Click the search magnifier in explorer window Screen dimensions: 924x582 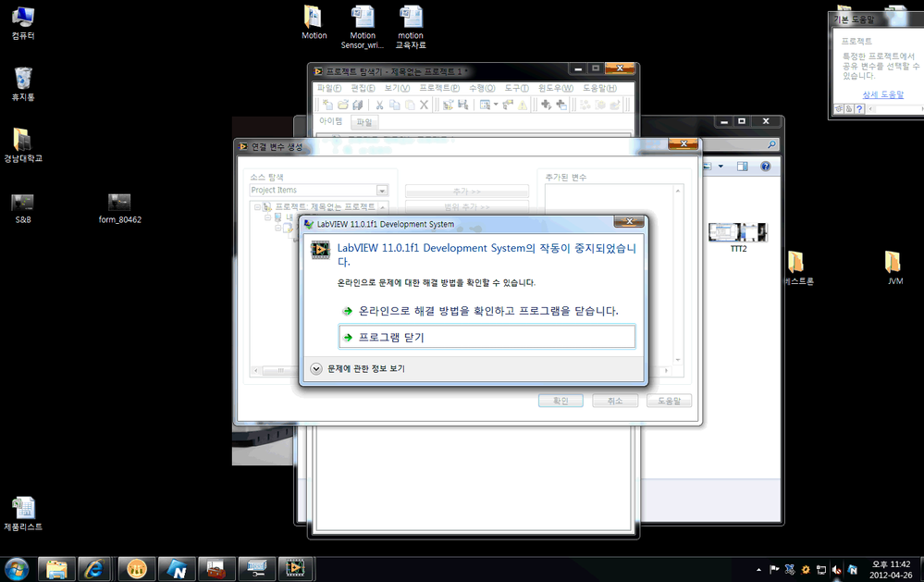[x=771, y=144]
